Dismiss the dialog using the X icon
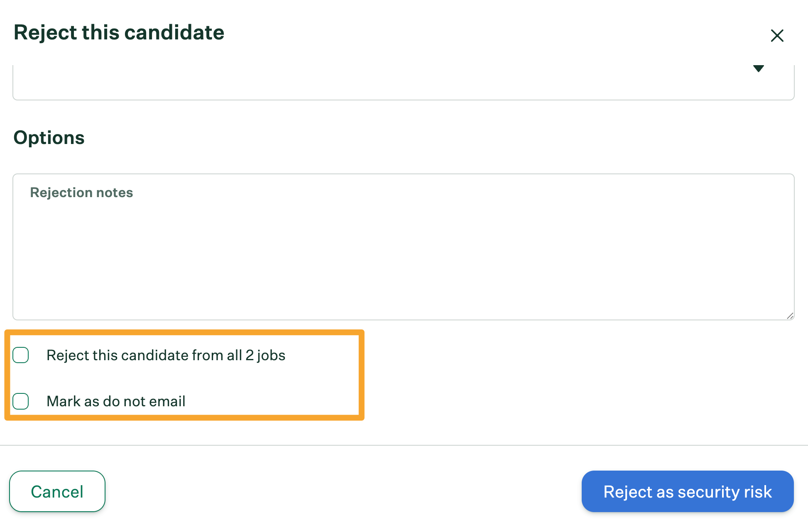 (x=777, y=36)
